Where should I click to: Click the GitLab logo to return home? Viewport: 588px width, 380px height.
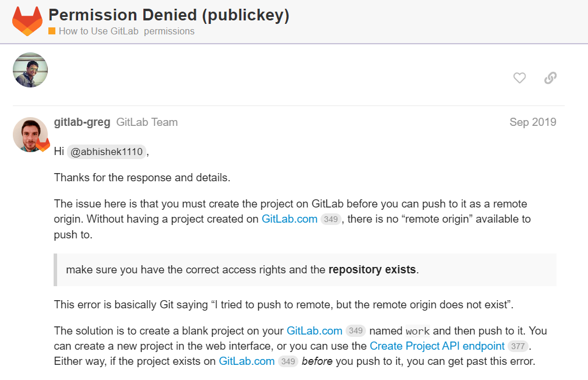point(27,19)
